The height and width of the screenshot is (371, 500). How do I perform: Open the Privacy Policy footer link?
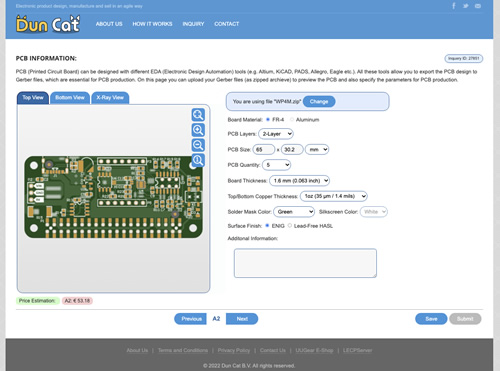tap(234, 350)
